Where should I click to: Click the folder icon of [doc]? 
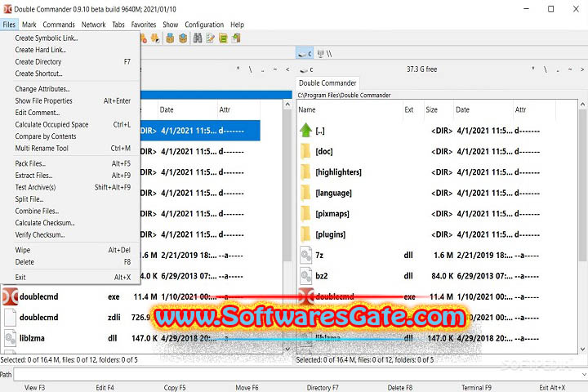306,151
